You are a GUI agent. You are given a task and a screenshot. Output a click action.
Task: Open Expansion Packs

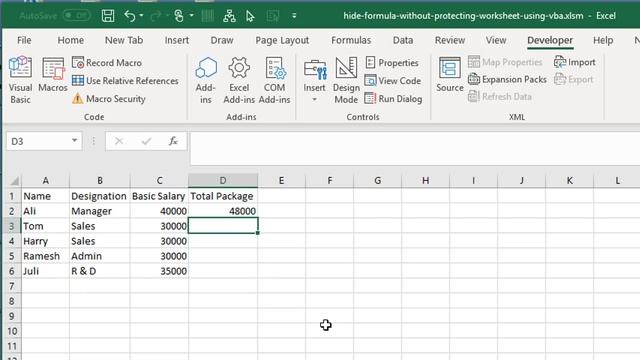coord(507,79)
